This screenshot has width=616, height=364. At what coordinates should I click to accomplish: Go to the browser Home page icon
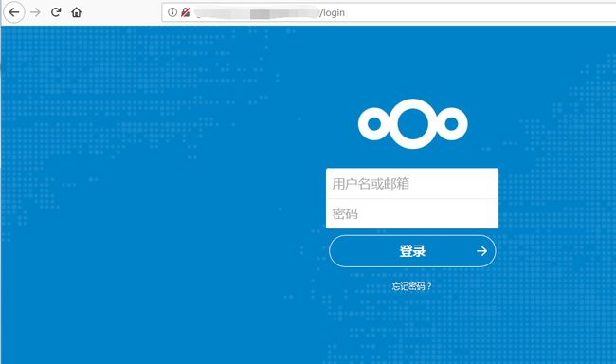tap(76, 12)
